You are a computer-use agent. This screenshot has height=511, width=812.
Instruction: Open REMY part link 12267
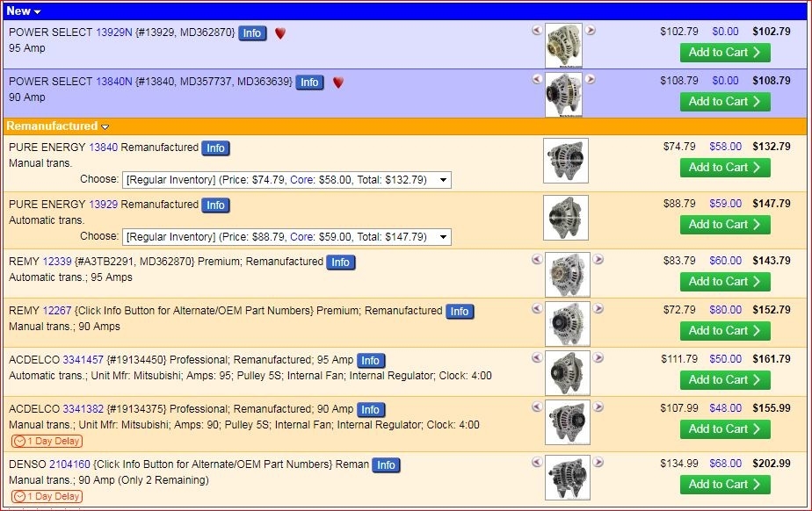57,310
